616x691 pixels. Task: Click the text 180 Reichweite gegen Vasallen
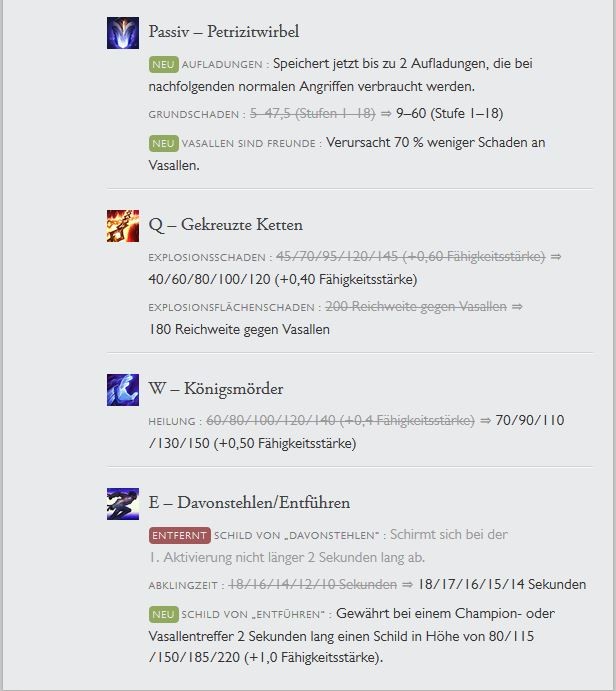pyautogui.click(x=239, y=330)
